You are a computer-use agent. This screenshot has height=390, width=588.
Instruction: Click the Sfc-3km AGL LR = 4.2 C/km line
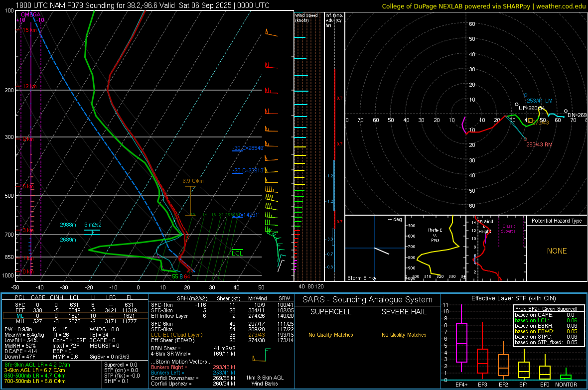37,365
